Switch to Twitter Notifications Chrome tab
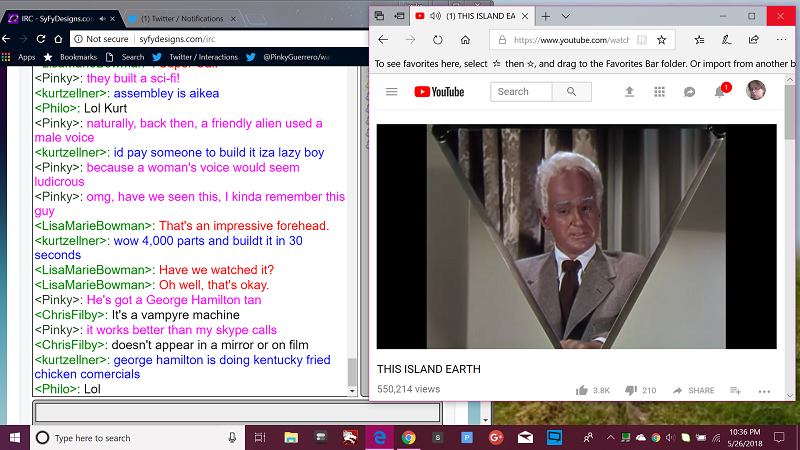800x450 pixels. (x=182, y=19)
